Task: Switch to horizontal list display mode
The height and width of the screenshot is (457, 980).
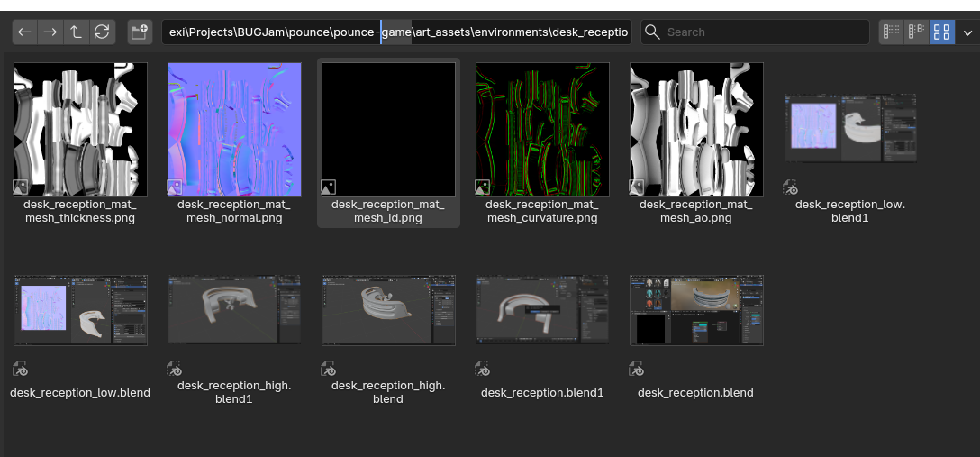Action: pos(917,32)
